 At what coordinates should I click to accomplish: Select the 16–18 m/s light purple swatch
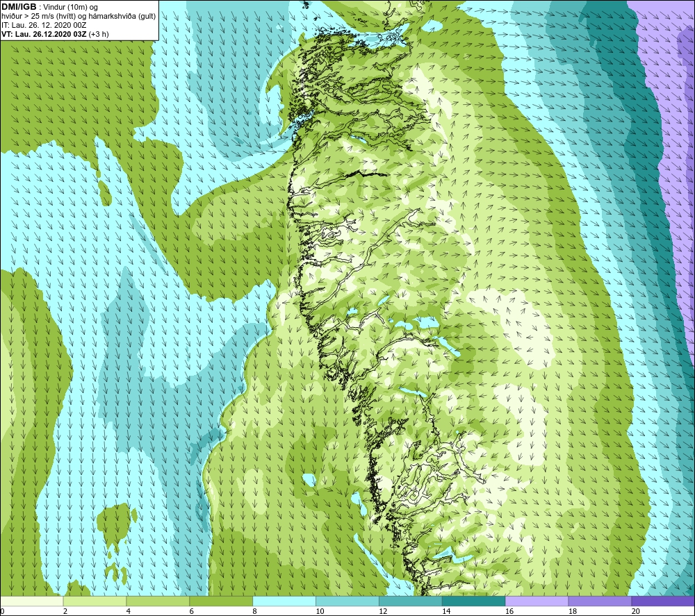tap(537, 601)
